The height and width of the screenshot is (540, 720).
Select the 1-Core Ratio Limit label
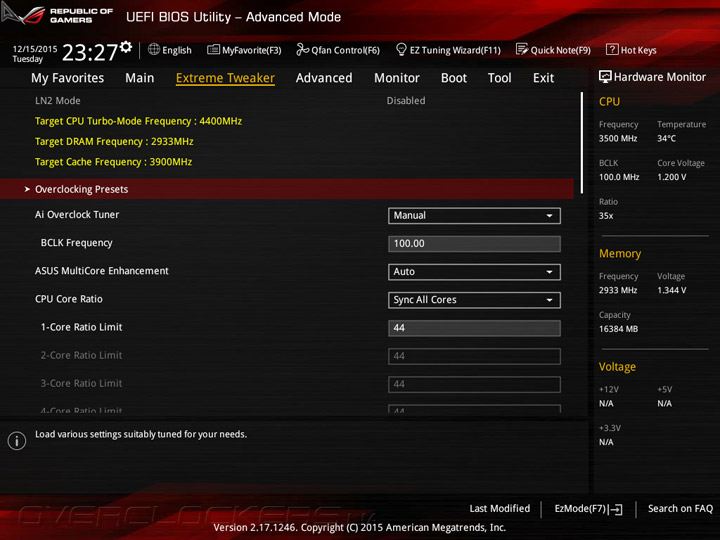tap(81, 327)
